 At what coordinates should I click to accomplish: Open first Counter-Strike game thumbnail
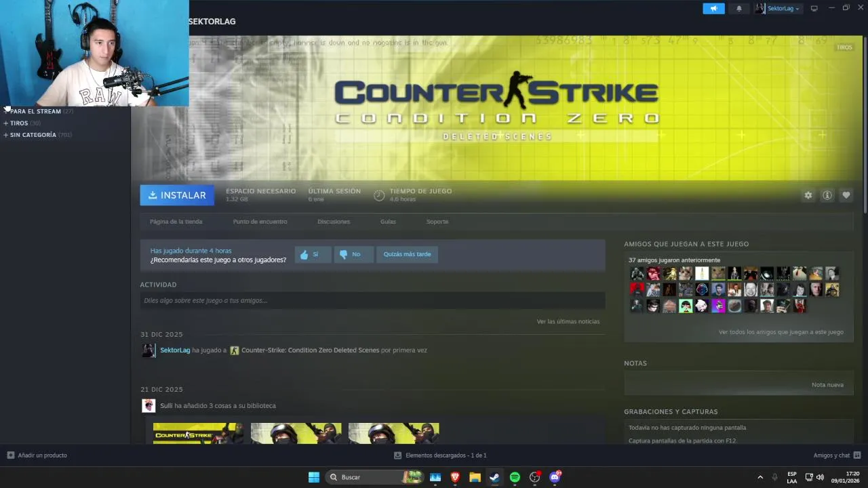[x=198, y=434]
